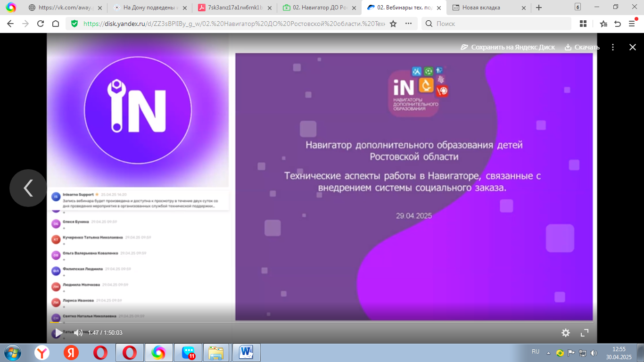644x362 pixels.
Task: Click chat entry Олеся Бунина
Action: (77, 222)
